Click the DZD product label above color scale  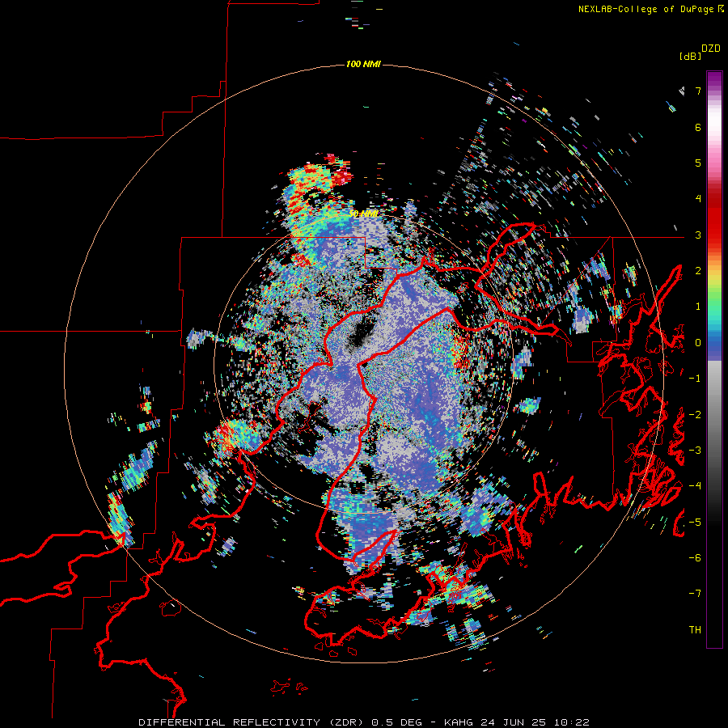point(711,49)
